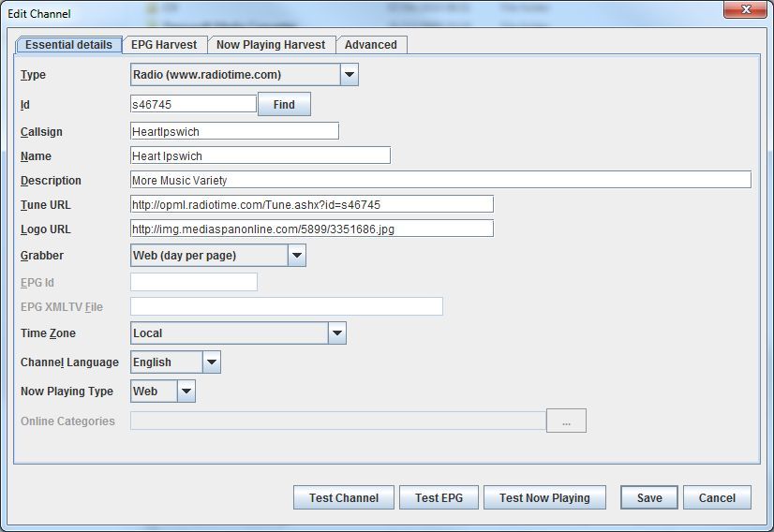The width and height of the screenshot is (774, 532).
Task: Select the Advanced tab
Action: click(x=370, y=45)
